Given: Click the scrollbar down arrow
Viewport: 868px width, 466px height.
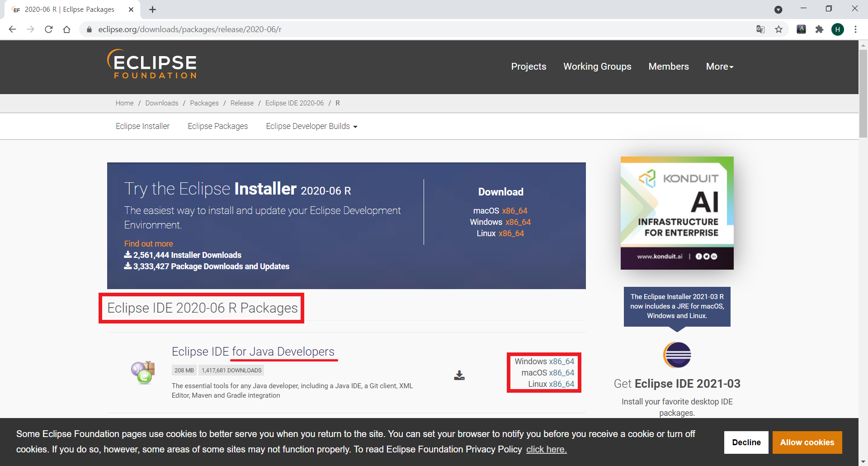Looking at the screenshot, I should (863, 462).
